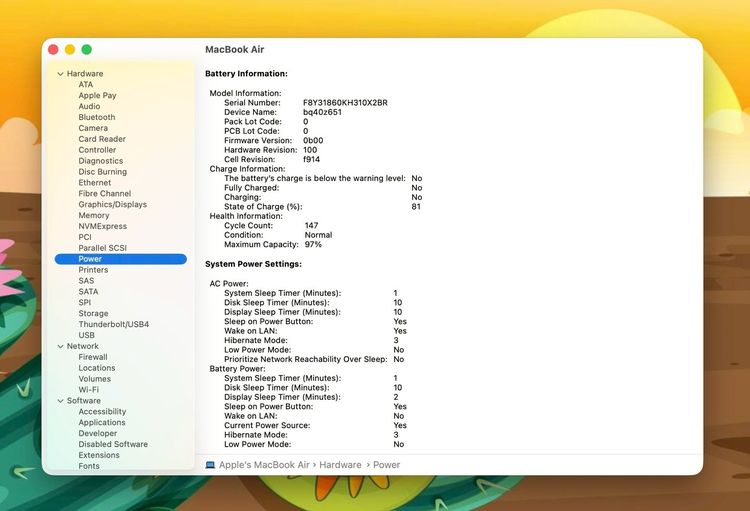Screen dimensions: 750x511
Task: Select the Hardware category label
Action: coord(85,74)
